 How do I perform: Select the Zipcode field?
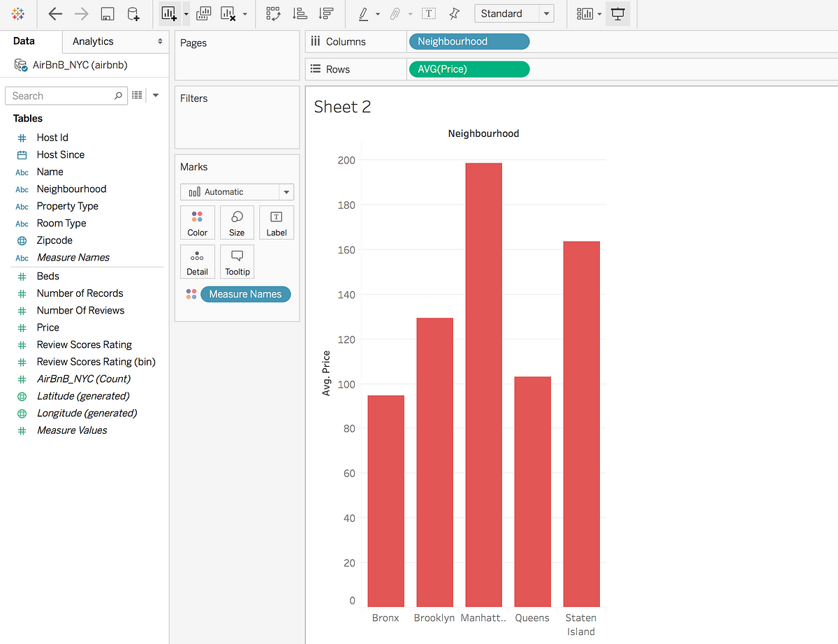tap(54, 240)
